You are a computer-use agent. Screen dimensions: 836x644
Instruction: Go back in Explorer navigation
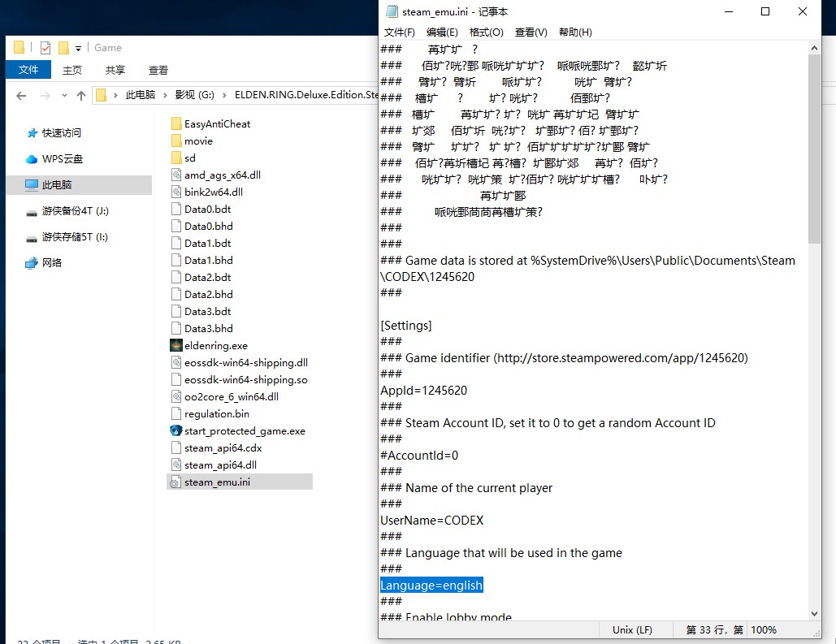pyautogui.click(x=21, y=96)
